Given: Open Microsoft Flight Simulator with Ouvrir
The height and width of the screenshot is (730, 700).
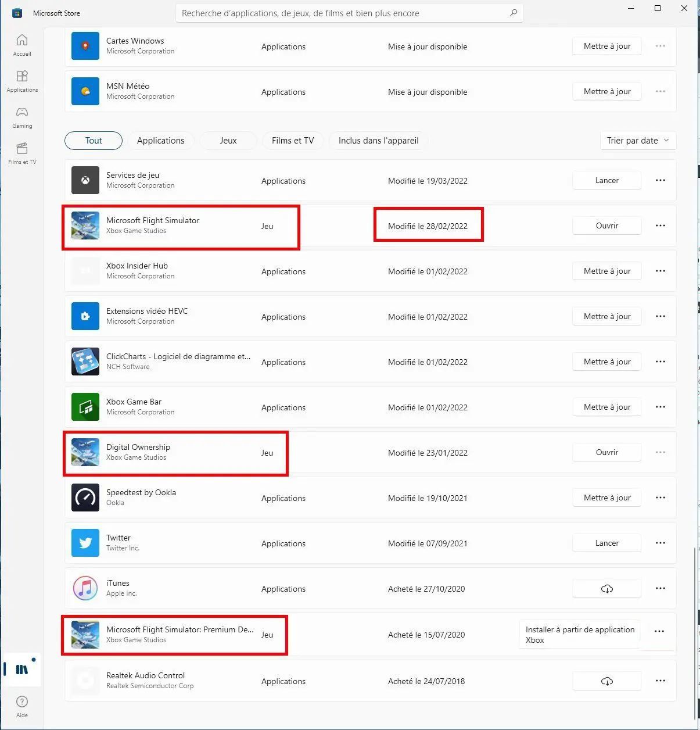Looking at the screenshot, I should tap(607, 226).
